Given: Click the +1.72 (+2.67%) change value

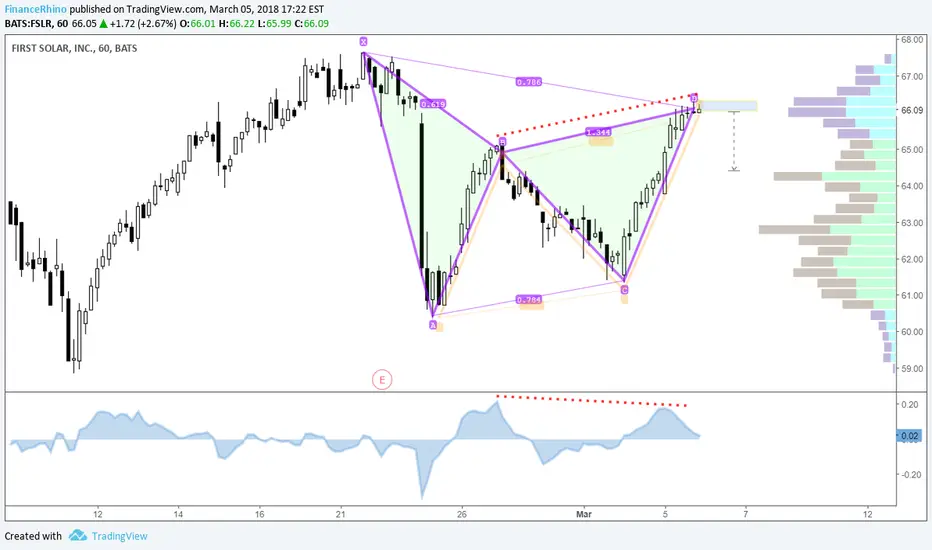Looking at the screenshot, I should pos(143,24).
